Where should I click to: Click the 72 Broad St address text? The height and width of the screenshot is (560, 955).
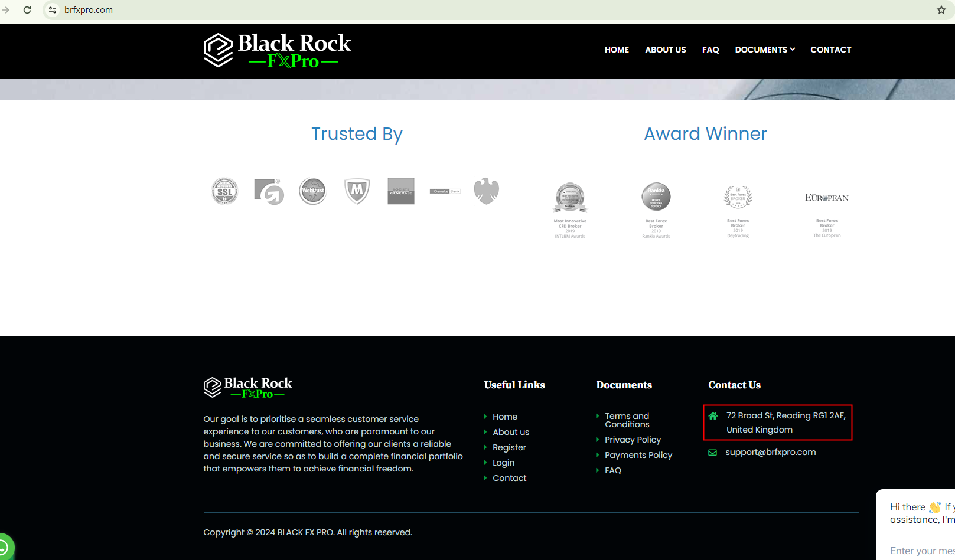click(786, 423)
